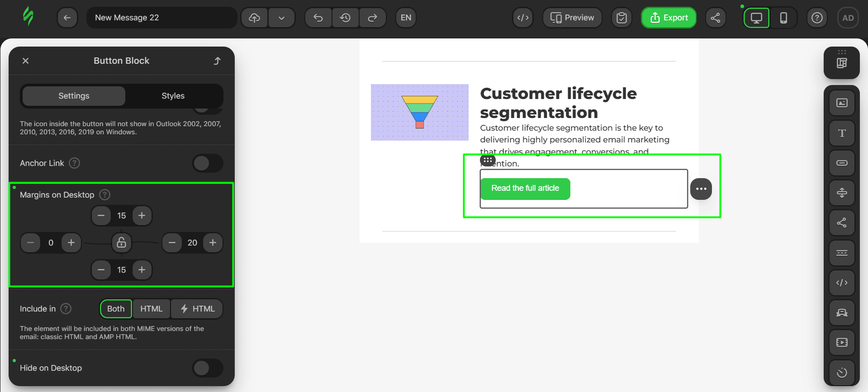Screen dimensions: 868x392
Task: Select the Image block icon in sidebar
Action: pos(842,103)
